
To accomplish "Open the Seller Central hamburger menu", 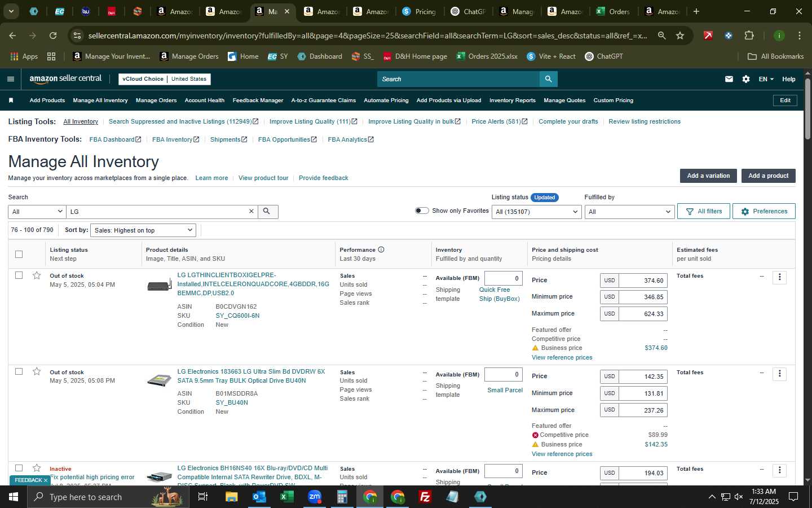I will tap(11, 79).
